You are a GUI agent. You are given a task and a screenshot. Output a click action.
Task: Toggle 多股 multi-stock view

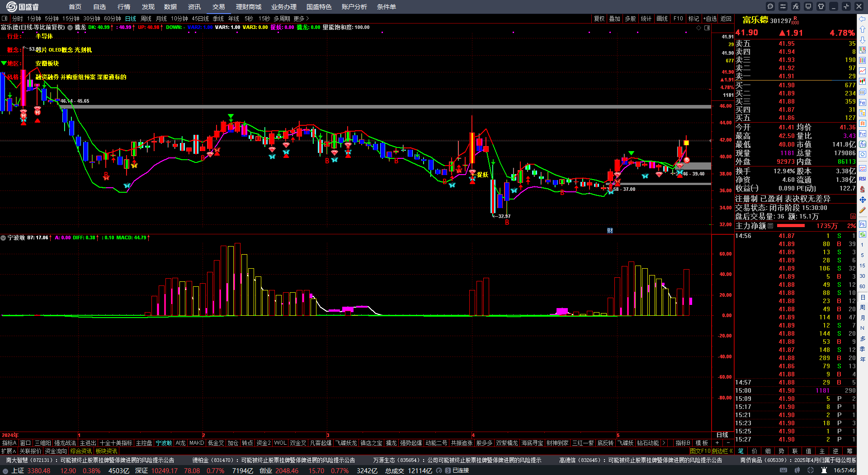click(x=631, y=19)
